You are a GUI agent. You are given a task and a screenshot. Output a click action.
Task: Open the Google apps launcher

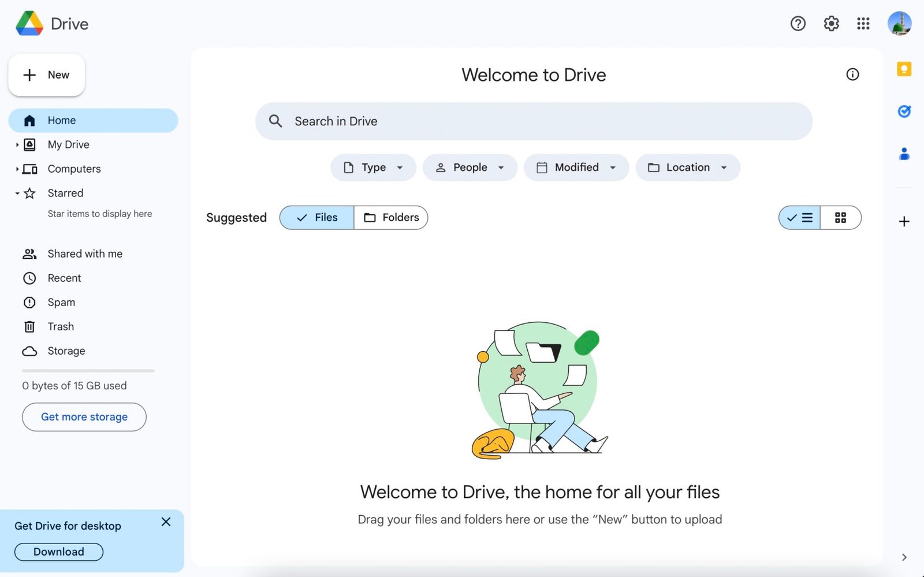point(863,23)
